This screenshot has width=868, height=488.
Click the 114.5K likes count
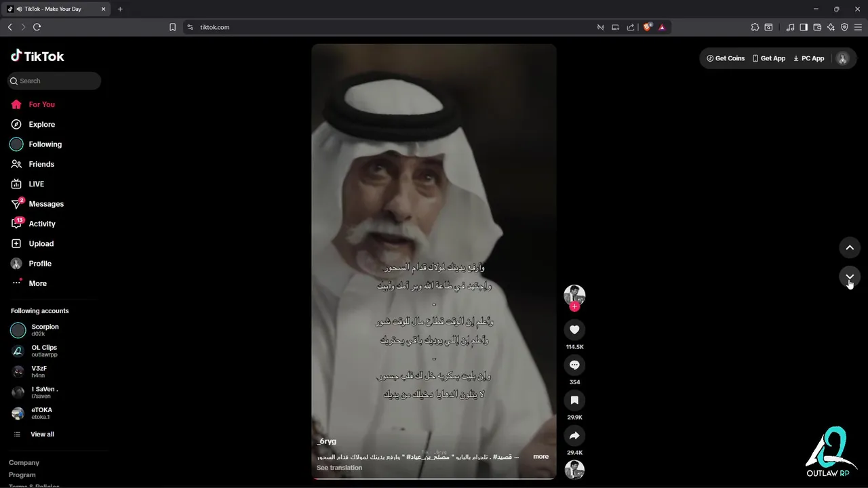click(574, 347)
